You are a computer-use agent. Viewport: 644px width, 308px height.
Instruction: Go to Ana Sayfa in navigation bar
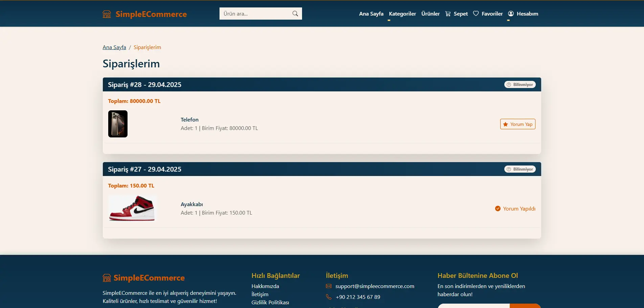coord(371,14)
